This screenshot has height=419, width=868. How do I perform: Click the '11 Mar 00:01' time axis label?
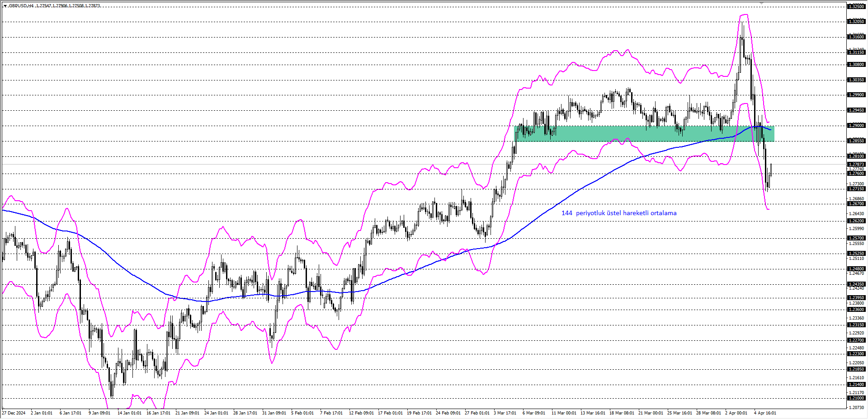tap(564, 413)
